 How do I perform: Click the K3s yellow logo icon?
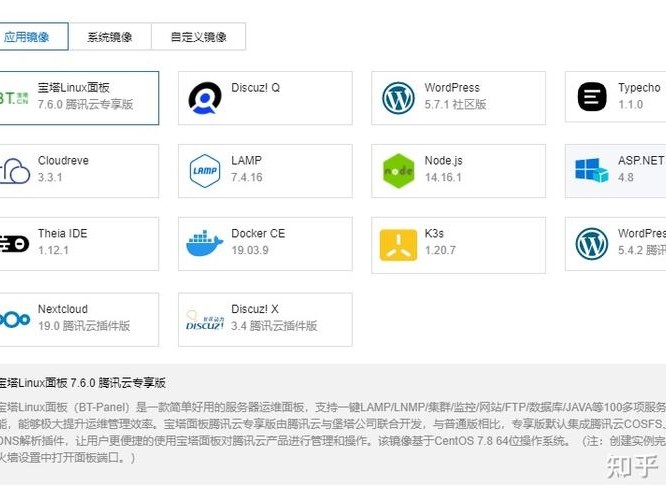click(x=398, y=245)
